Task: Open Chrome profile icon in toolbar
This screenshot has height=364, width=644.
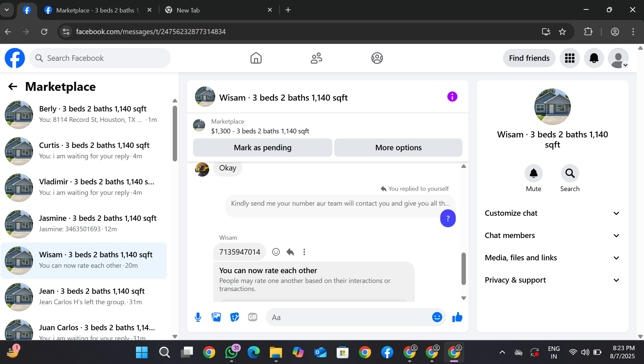Action: 615,32
